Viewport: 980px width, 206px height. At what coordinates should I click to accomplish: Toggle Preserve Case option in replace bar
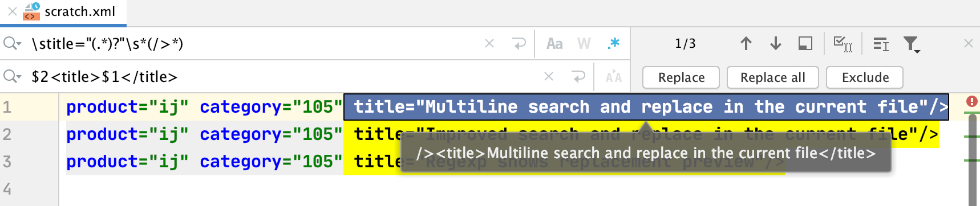(x=613, y=76)
